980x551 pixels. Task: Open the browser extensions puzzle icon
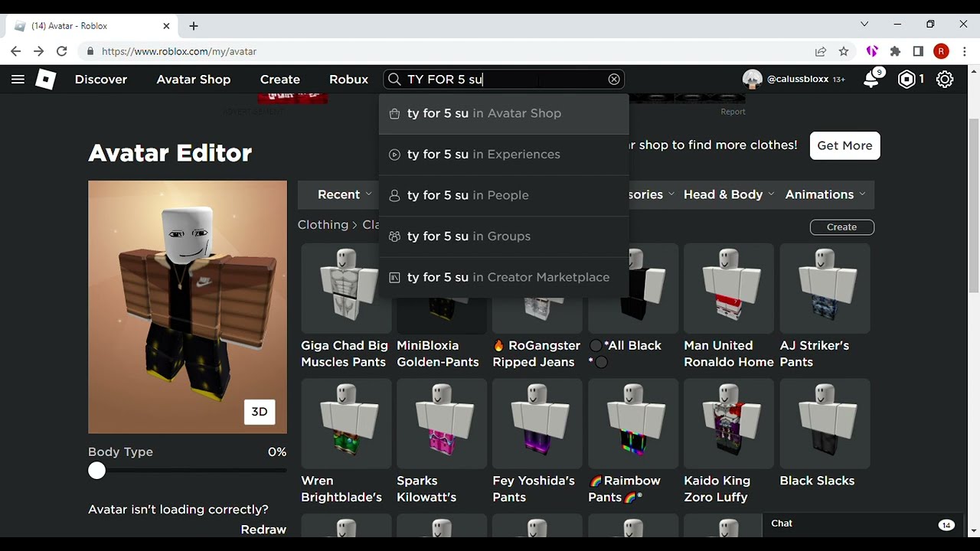click(895, 51)
